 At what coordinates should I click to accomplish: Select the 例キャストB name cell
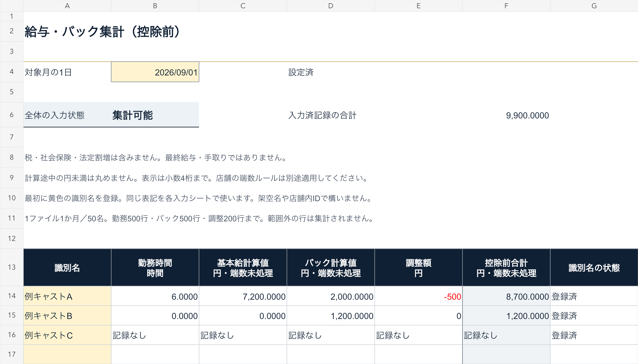pos(67,315)
